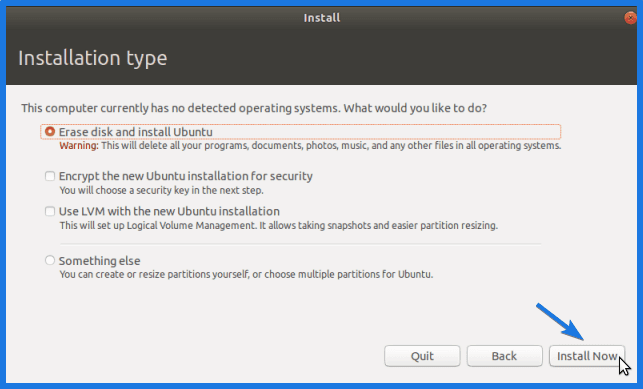Tick Use LVM with new Ubuntu installation

coord(50,211)
